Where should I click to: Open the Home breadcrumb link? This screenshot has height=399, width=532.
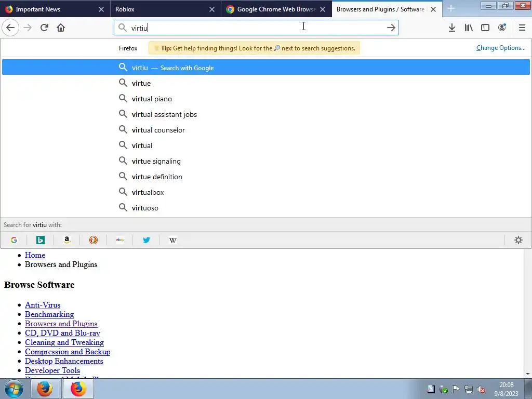(x=35, y=255)
